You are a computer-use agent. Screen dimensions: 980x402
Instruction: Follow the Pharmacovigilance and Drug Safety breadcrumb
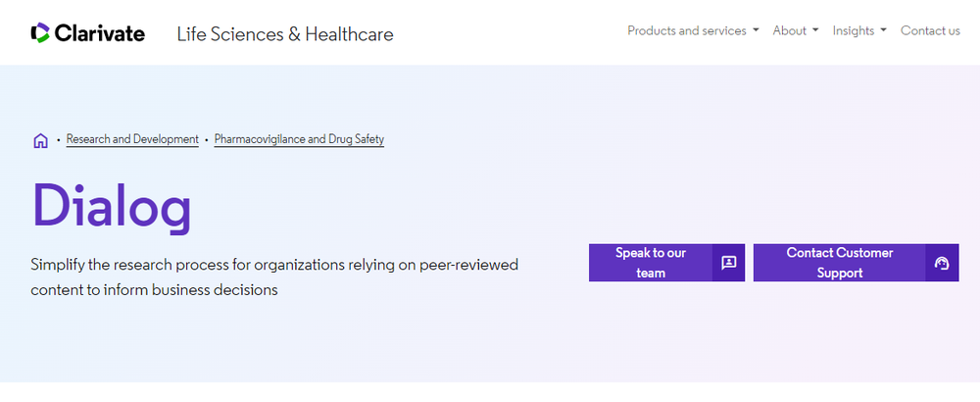point(299,139)
